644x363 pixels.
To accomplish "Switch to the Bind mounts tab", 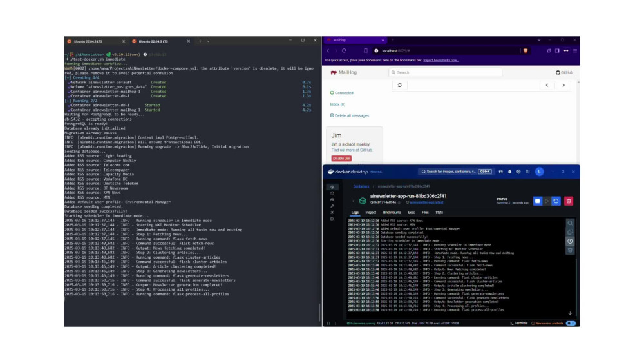I will pos(392,213).
